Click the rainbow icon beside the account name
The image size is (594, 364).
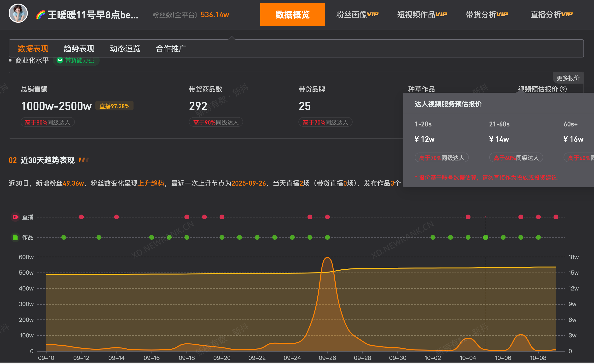[41, 14]
